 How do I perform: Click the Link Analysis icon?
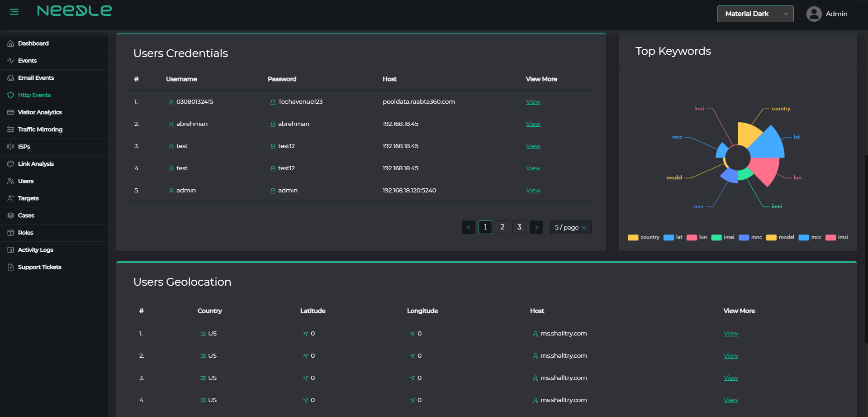click(10, 164)
